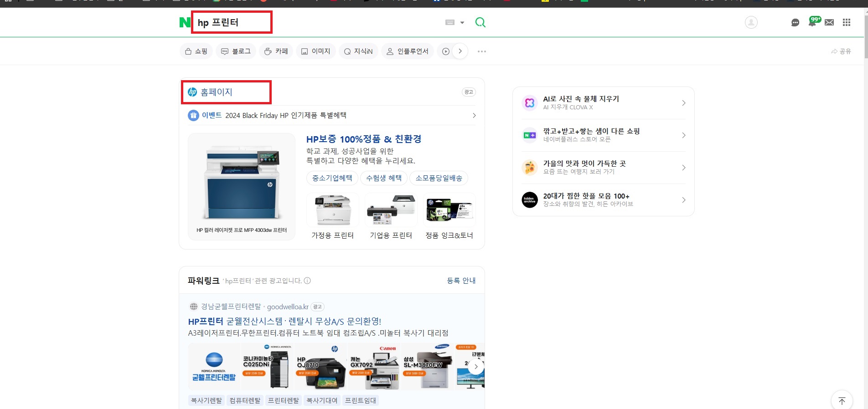Screen dimensions: 868x409
Task: Switch to the 이미지 tab
Action: [315, 51]
